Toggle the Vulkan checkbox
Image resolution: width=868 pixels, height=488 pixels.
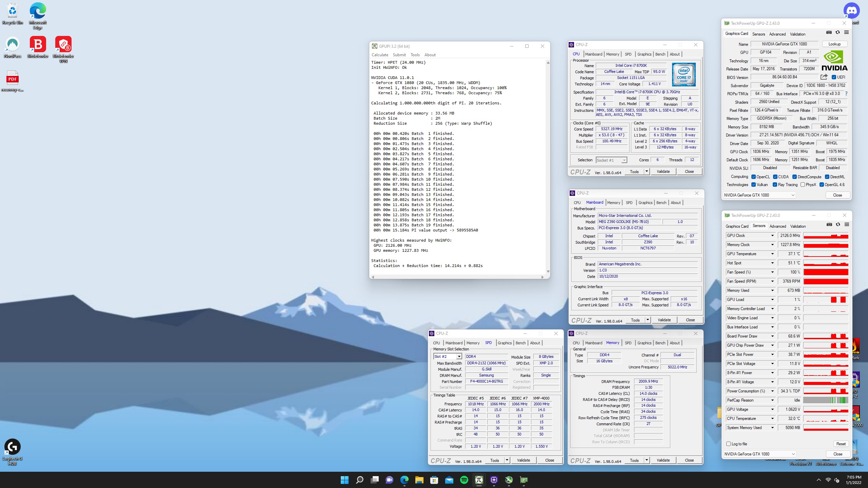(x=753, y=185)
